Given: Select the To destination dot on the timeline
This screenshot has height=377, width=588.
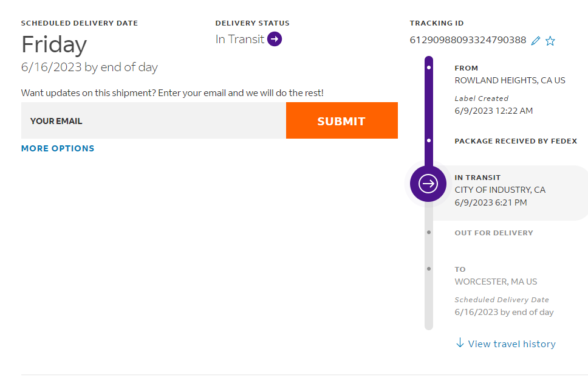Looking at the screenshot, I should coord(429,269).
